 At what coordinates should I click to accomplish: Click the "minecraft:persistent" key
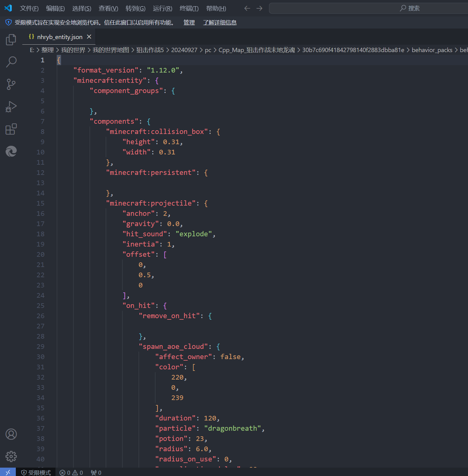pos(151,172)
